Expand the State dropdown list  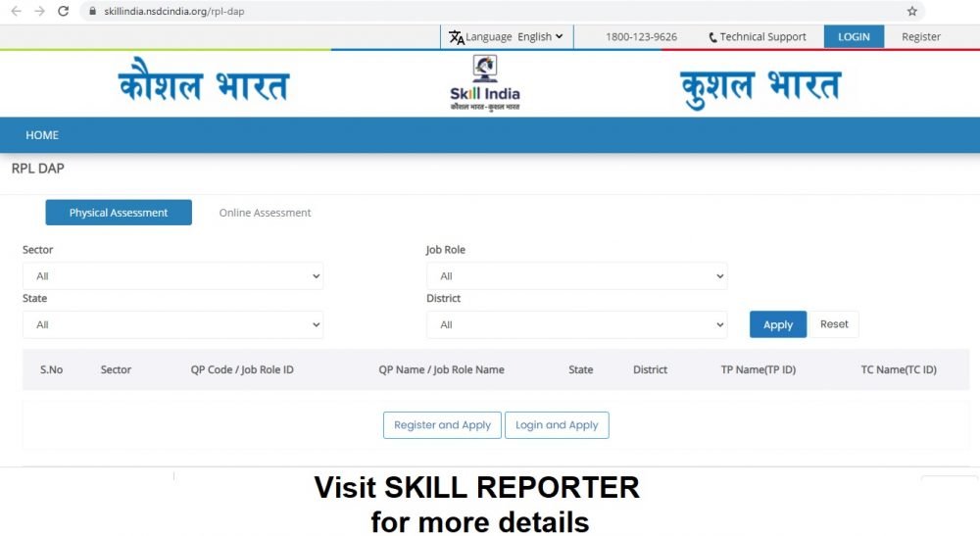pyautogui.click(x=172, y=324)
